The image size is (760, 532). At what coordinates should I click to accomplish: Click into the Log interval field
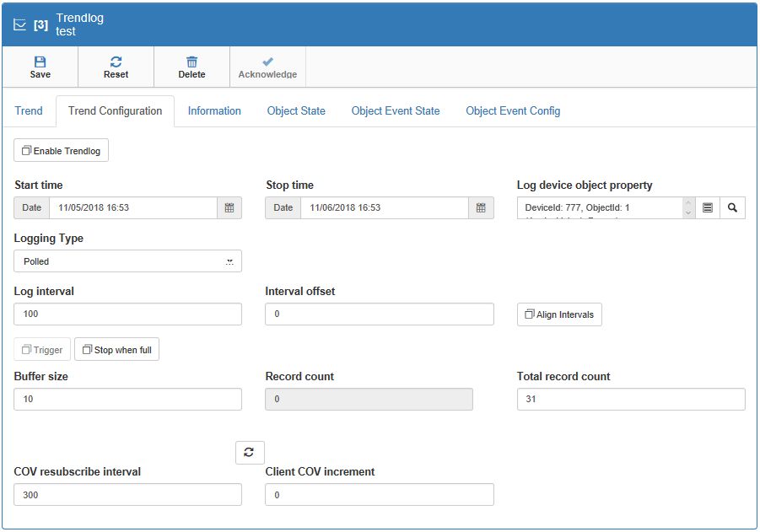(127, 314)
